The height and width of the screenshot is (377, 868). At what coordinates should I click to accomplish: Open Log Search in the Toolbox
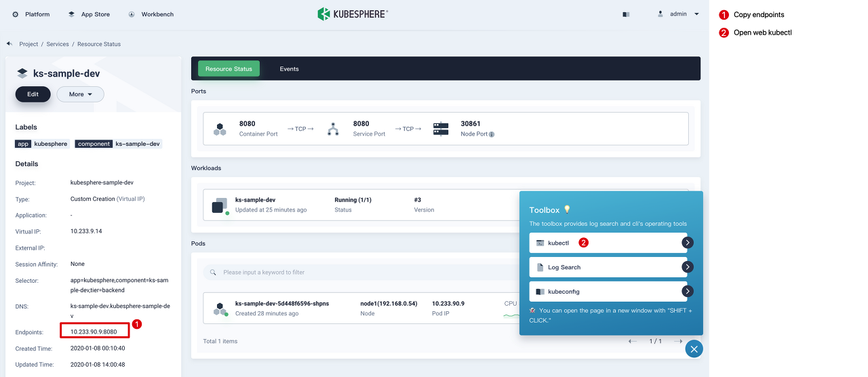pos(608,267)
